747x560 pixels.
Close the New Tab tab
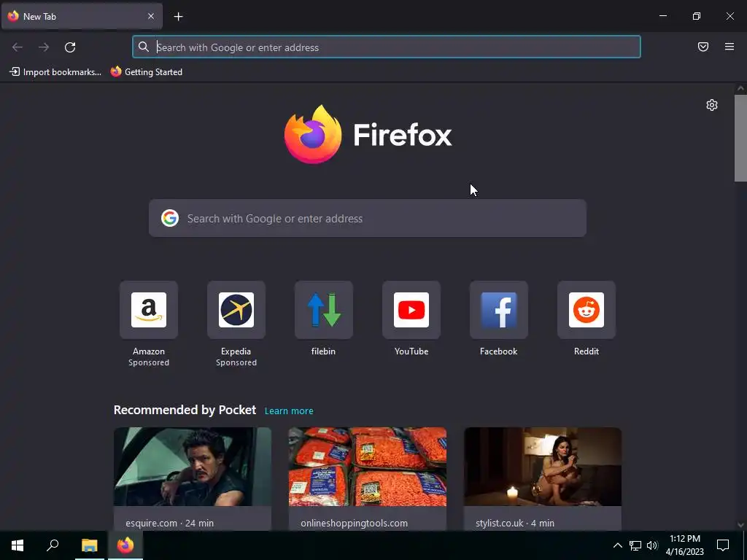(150, 16)
